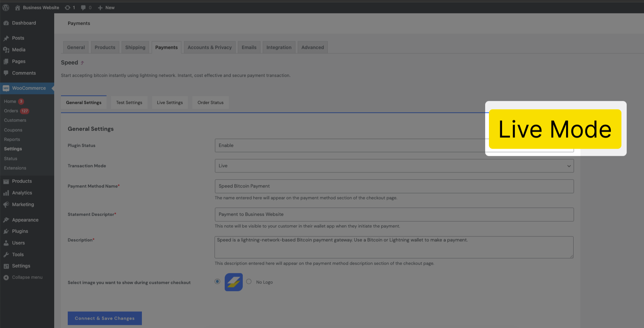Open the comments bubble icon in admin bar
This screenshot has width=644, height=328.
pos(83,8)
